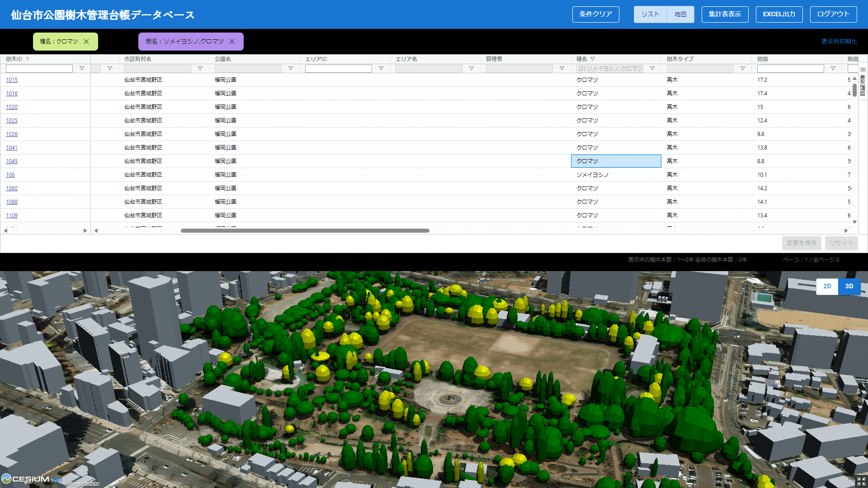Click the vertical scrollbar thumb of table
868x488 pixels.
[x=854, y=90]
